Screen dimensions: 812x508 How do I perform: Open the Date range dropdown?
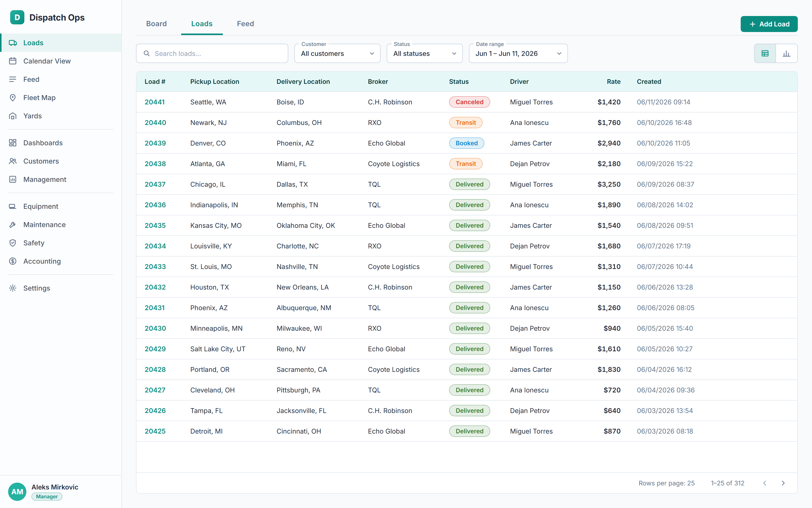[518, 53]
